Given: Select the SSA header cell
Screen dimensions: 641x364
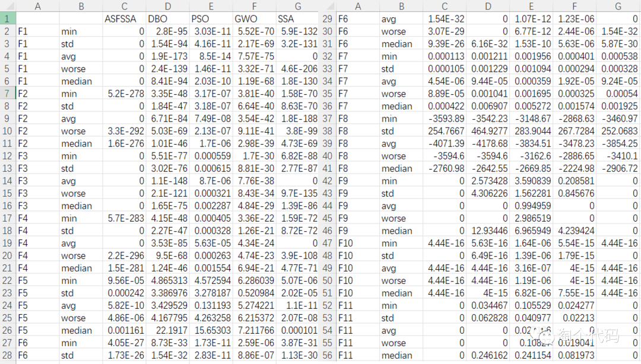Looking at the screenshot, I should pos(297,19).
